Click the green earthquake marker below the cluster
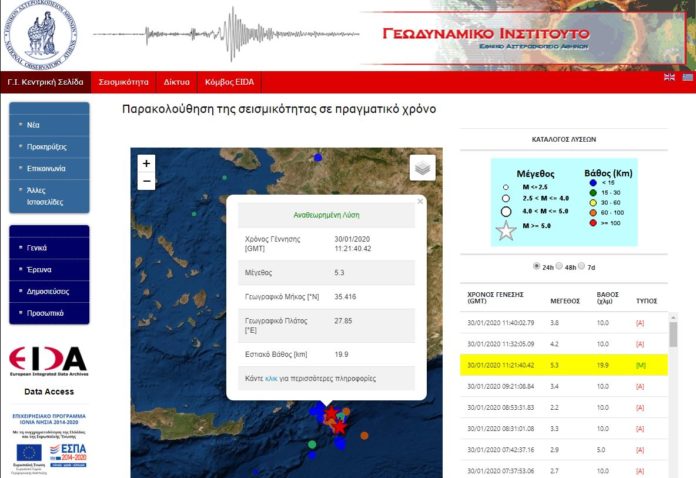The height and width of the screenshot is (478, 696). (x=312, y=444)
